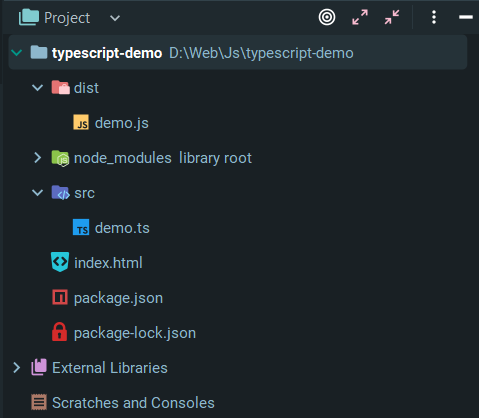Open the vertical three-dot options menu
Viewport: 479px width, 418px height.
click(x=434, y=17)
